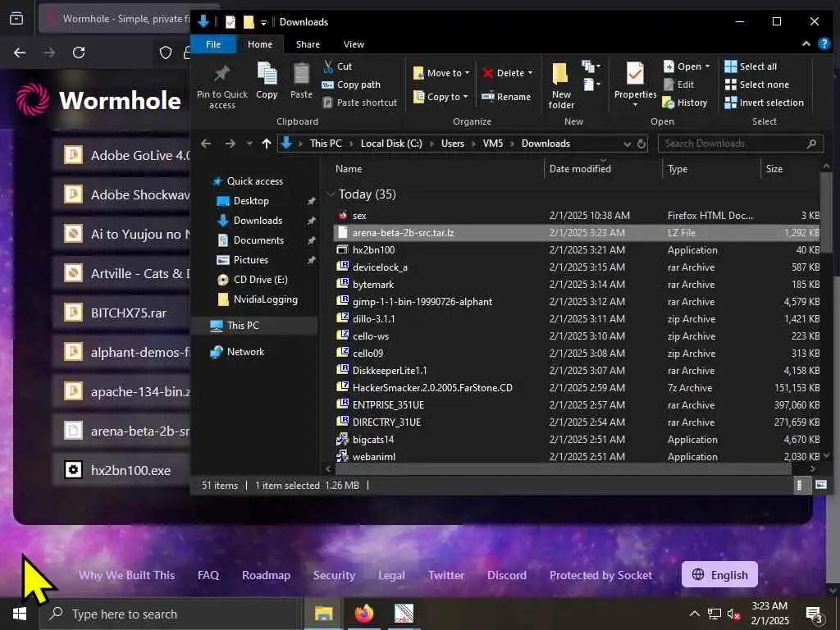Select Quick access in navigation pane
The image size is (840, 630).
click(x=254, y=181)
